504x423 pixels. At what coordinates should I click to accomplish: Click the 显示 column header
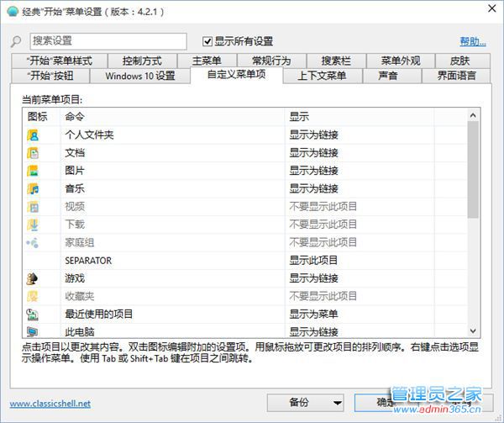click(x=359, y=116)
